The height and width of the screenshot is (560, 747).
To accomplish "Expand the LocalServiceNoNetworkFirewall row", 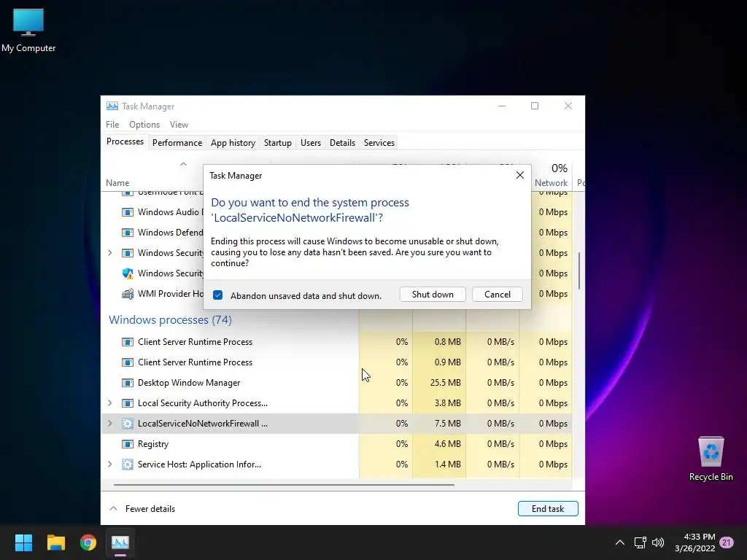I will pos(110,424).
